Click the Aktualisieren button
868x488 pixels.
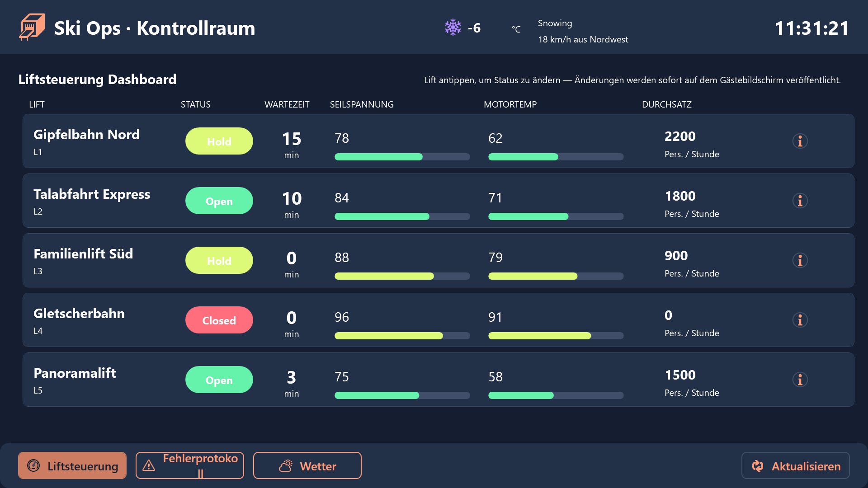796,465
